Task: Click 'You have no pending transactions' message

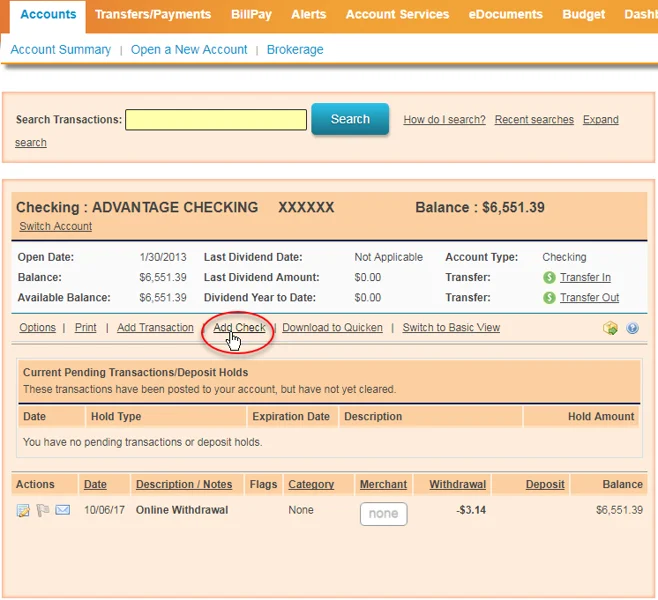Action: point(142,442)
